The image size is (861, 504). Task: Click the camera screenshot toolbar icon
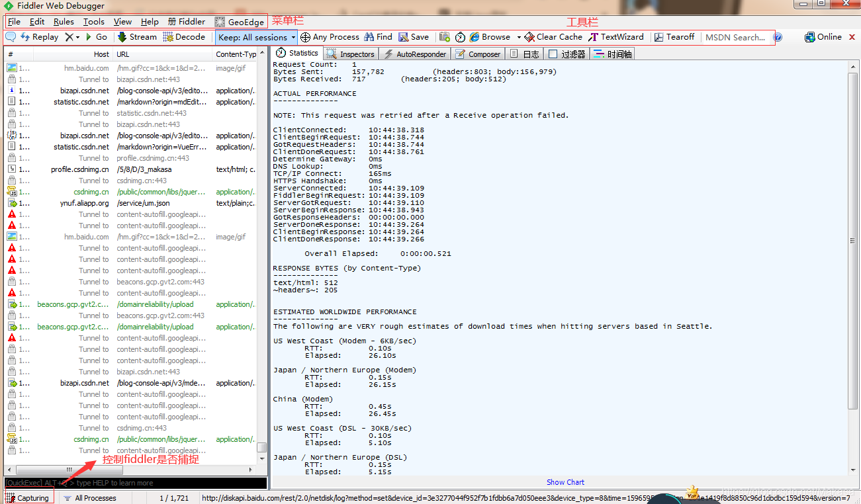(x=445, y=37)
